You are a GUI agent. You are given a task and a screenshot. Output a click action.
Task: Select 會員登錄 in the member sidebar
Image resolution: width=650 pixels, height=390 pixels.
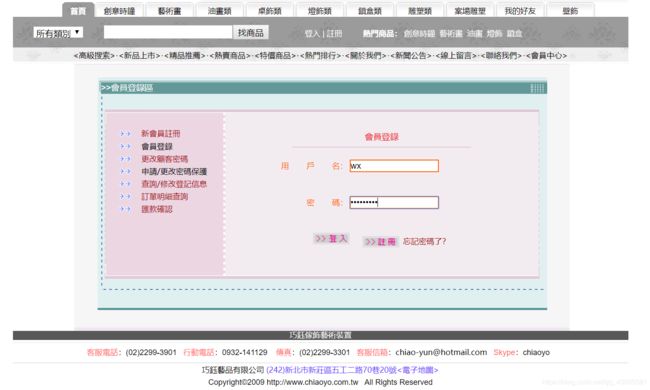click(157, 146)
